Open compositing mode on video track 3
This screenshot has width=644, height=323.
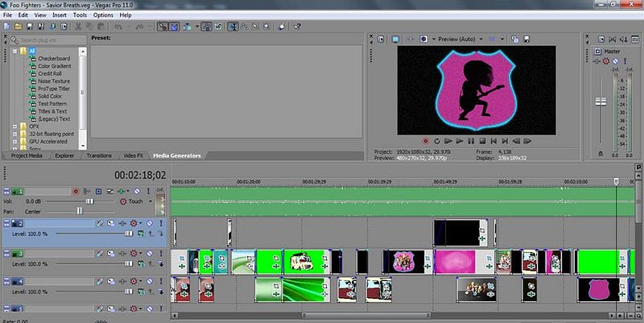point(142,264)
